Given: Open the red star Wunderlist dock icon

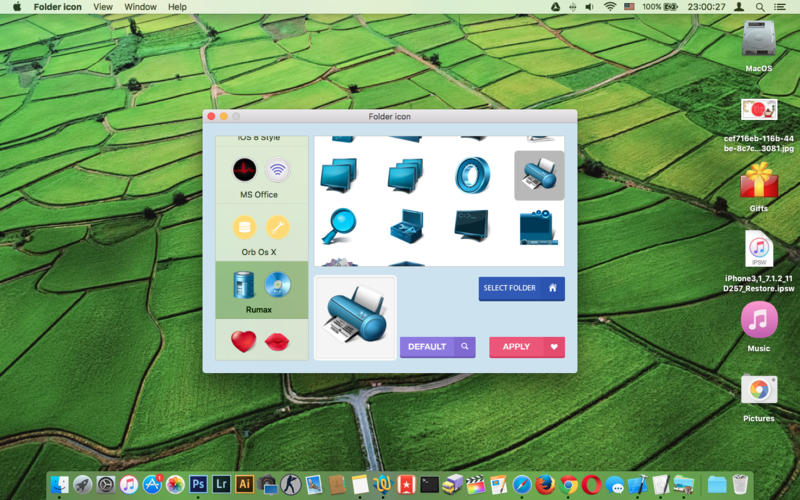Looking at the screenshot, I should click(x=406, y=484).
